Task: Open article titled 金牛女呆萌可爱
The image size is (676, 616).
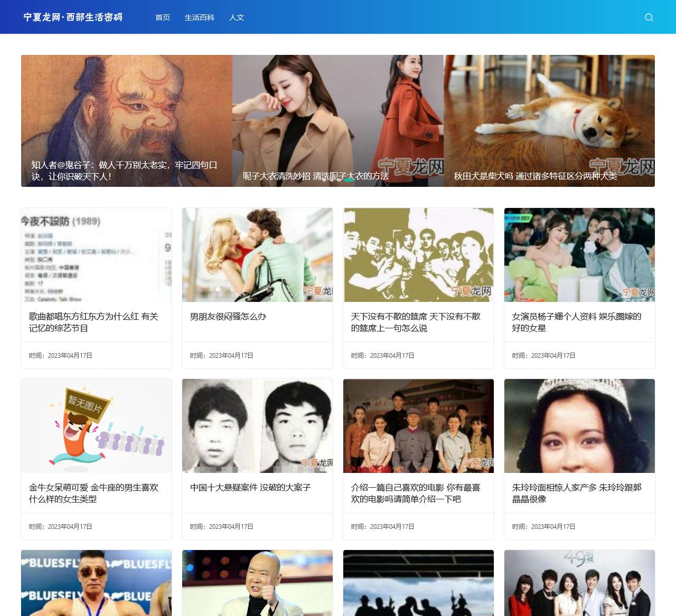Action: (x=93, y=493)
